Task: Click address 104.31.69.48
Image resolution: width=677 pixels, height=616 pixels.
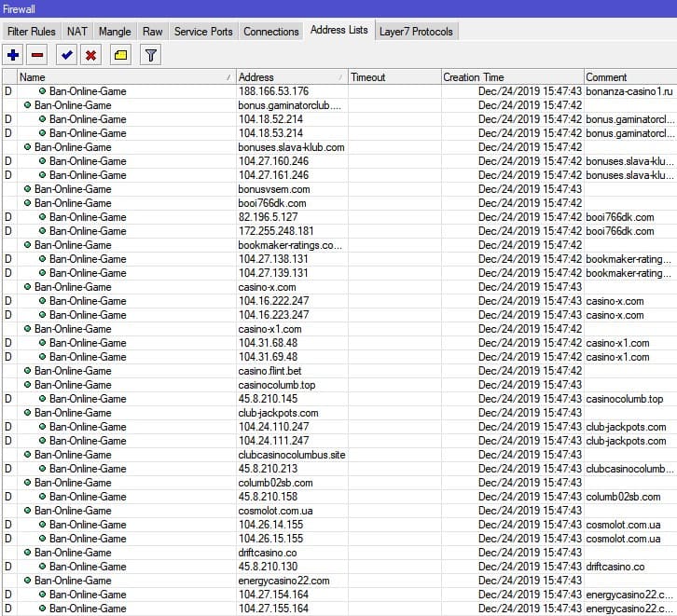Action: (269, 357)
